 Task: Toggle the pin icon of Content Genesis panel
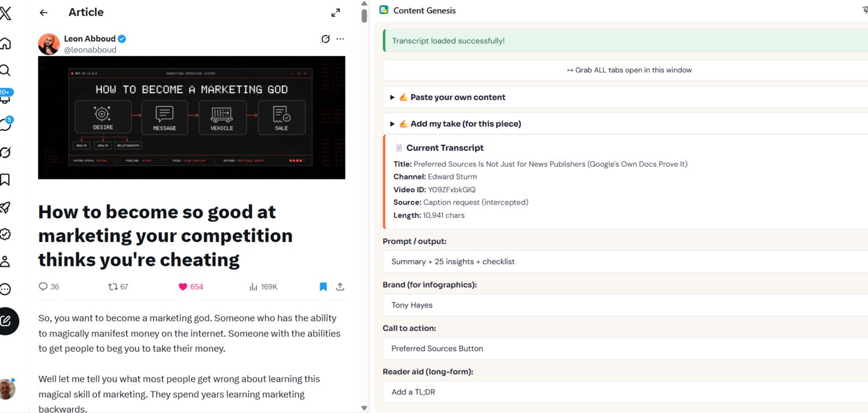(x=865, y=10)
